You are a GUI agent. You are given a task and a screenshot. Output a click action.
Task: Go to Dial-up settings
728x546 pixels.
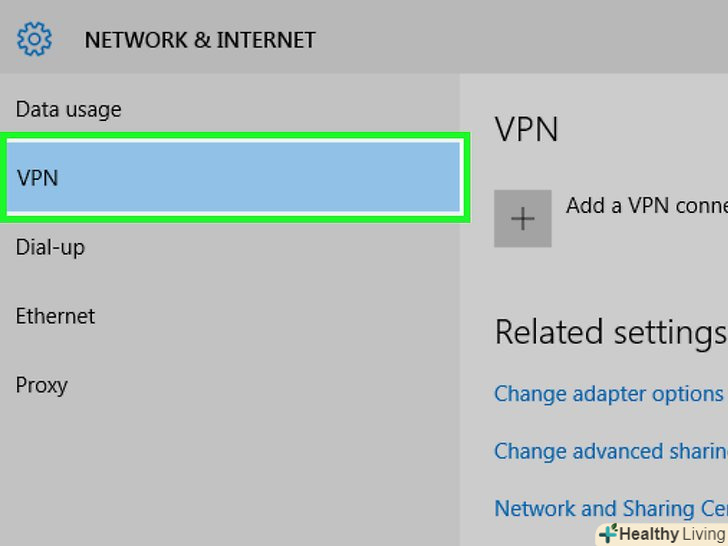click(50, 247)
